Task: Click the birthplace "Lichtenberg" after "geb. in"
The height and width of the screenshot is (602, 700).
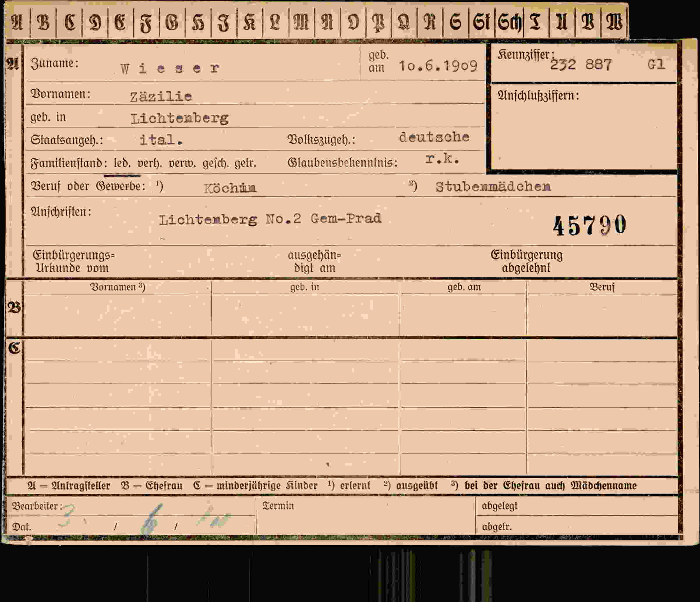Action: (180, 118)
